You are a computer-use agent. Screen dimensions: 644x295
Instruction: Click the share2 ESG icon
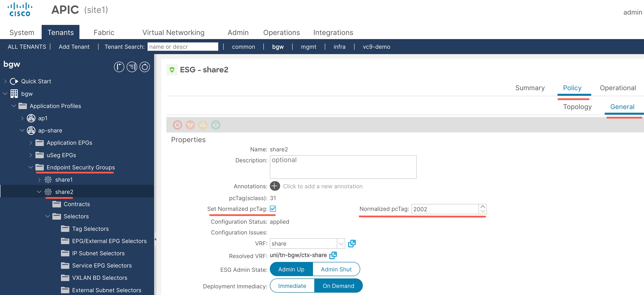point(48,192)
